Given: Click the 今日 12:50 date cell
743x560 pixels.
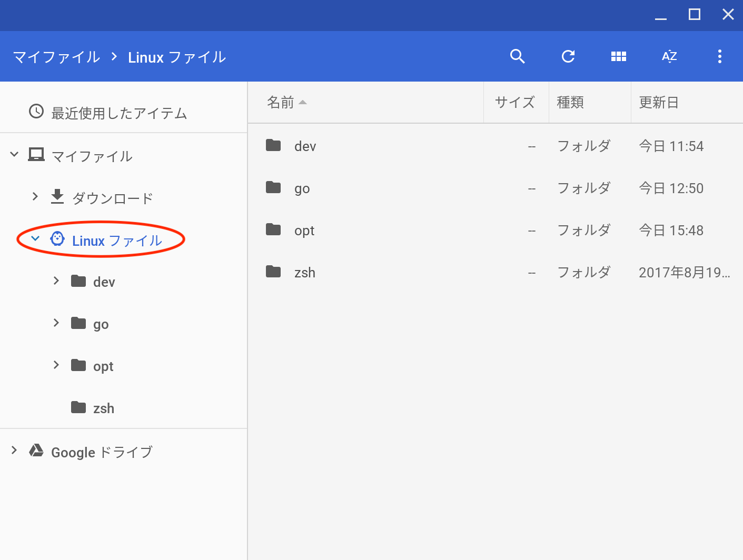Looking at the screenshot, I should tap(671, 188).
